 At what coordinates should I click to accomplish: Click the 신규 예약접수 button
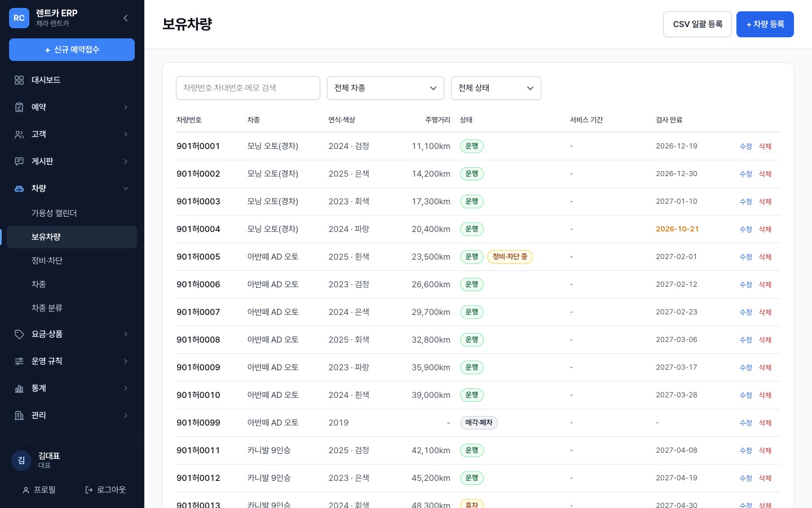72,50
